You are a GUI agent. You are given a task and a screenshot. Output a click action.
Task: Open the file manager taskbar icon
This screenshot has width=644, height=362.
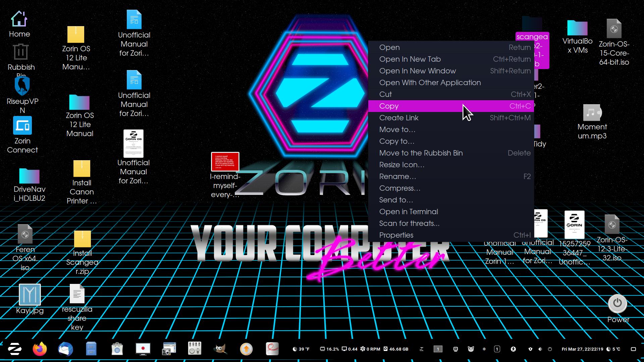tap(91, 349)
